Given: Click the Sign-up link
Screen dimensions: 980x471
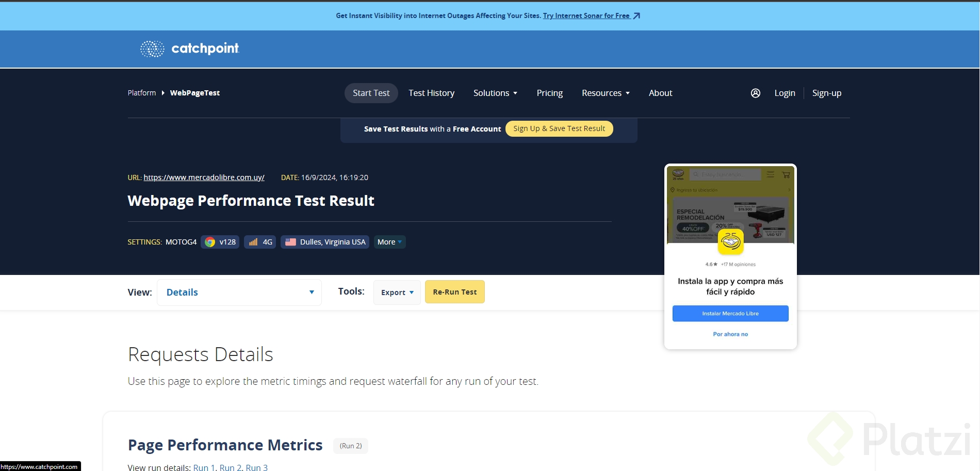Looking at the screenshot, I should [827, 93].
